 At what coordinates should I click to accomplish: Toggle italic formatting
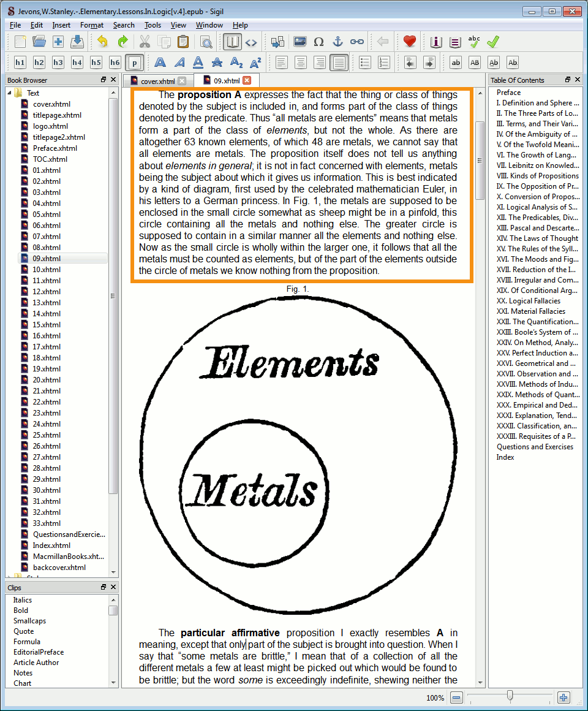click(x=179, y=63)
